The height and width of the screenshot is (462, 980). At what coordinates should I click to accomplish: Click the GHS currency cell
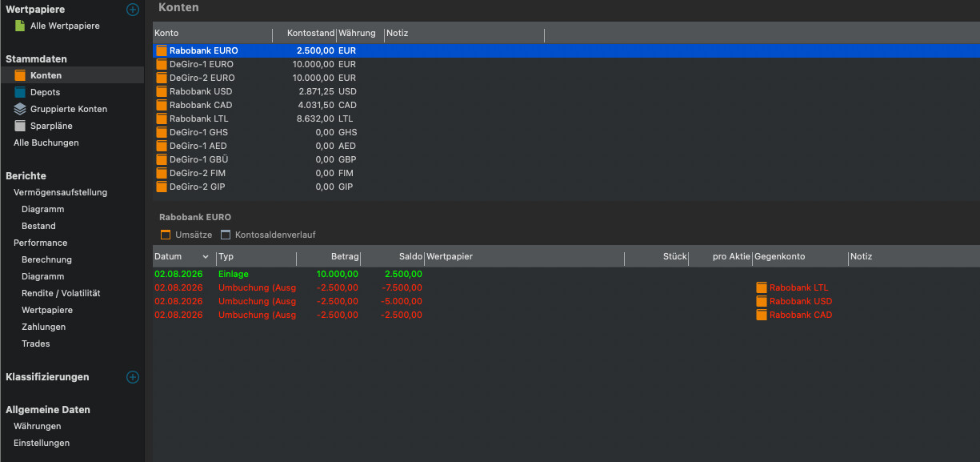click(x=348, y=132)
